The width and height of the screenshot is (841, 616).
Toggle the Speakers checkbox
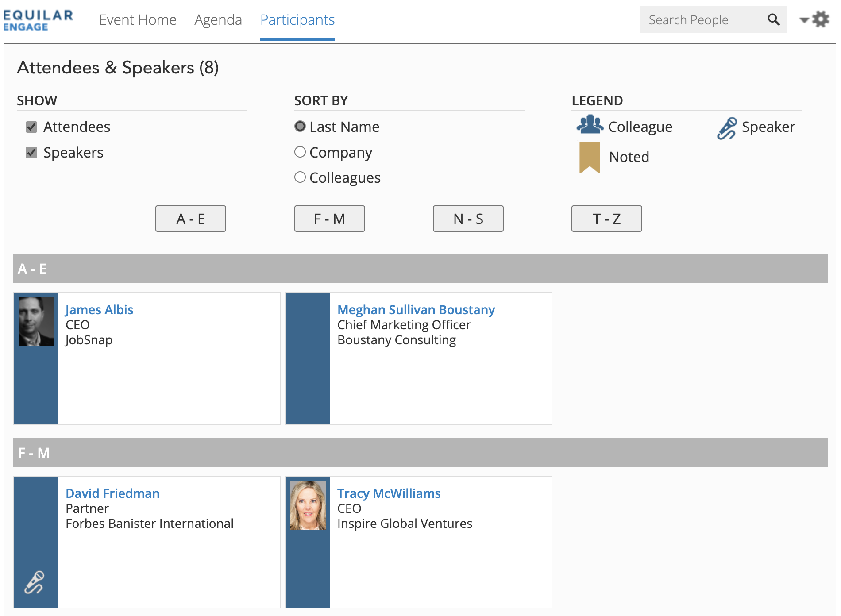click(31, 153)
